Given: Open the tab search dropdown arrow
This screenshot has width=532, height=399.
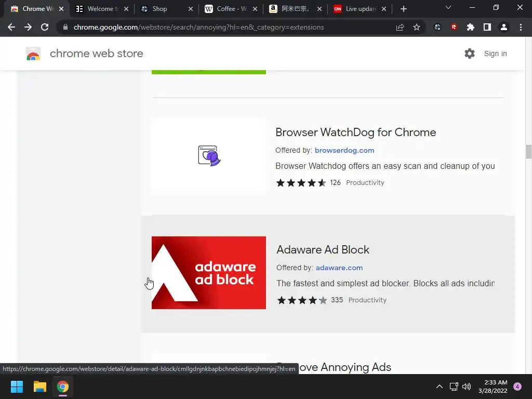Looking at the screenshot, I should click(x=448, y=7).
